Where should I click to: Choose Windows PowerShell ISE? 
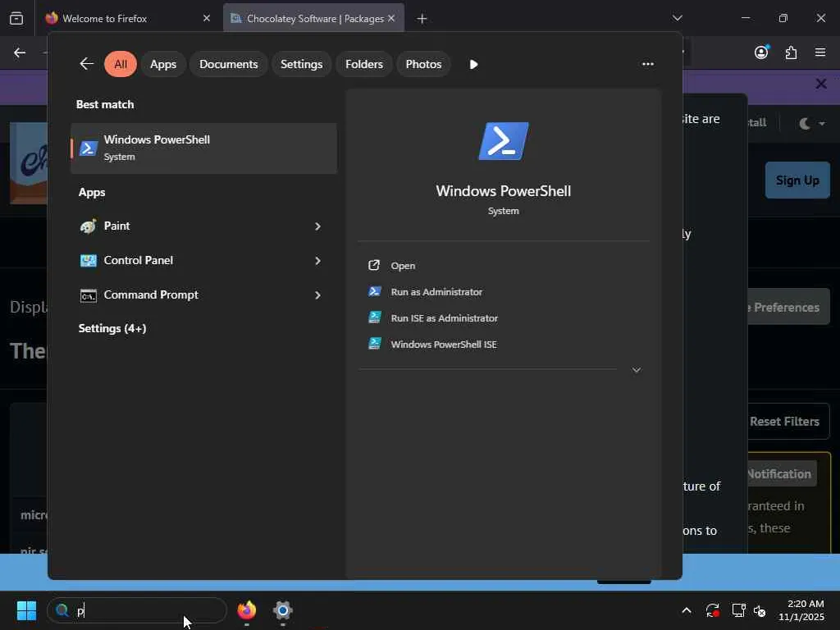coord(504,345)
